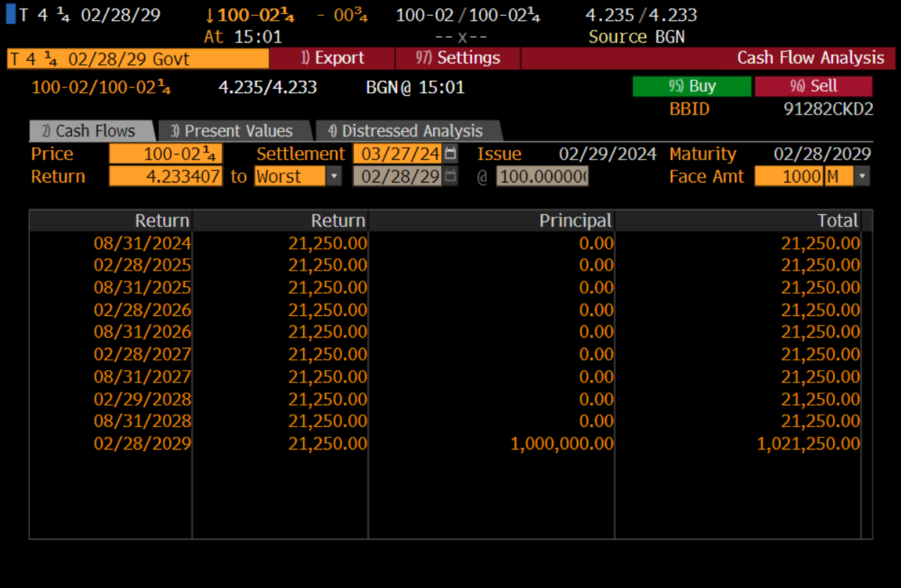Click the Return yield value field

point(166,176)
